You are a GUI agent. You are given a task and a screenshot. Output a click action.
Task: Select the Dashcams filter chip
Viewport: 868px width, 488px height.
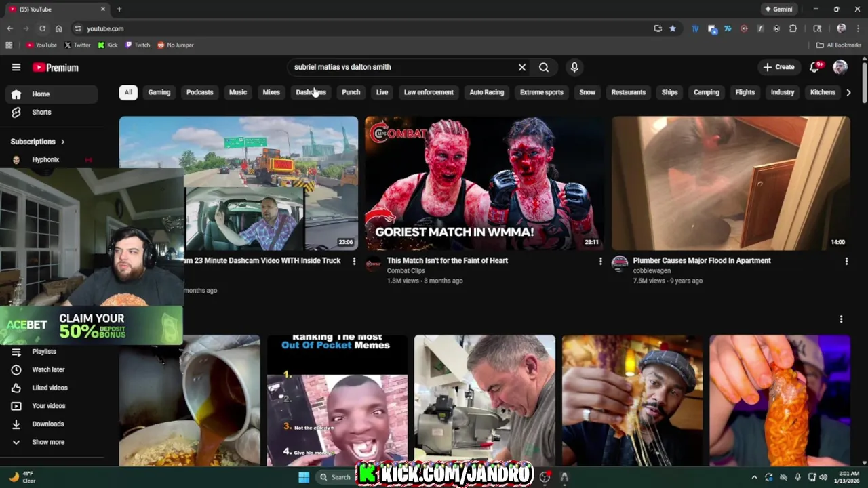pos(311,92)
